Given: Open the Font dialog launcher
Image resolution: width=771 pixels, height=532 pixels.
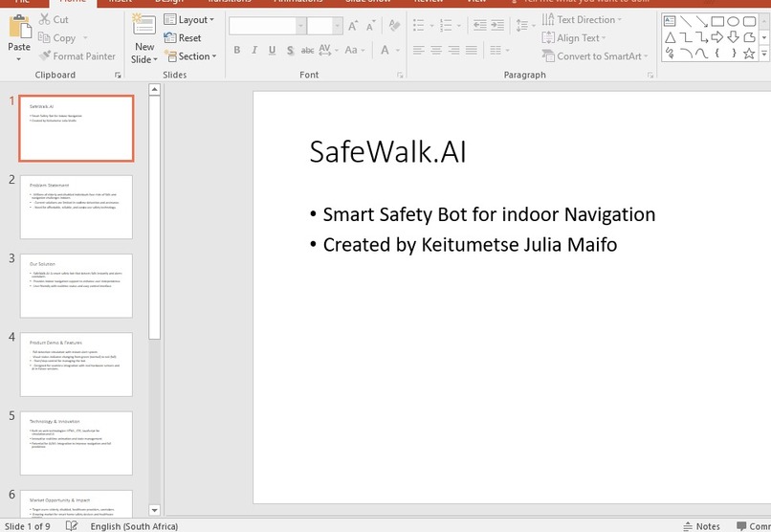Looking at the screenshot, I should (400, 76).
